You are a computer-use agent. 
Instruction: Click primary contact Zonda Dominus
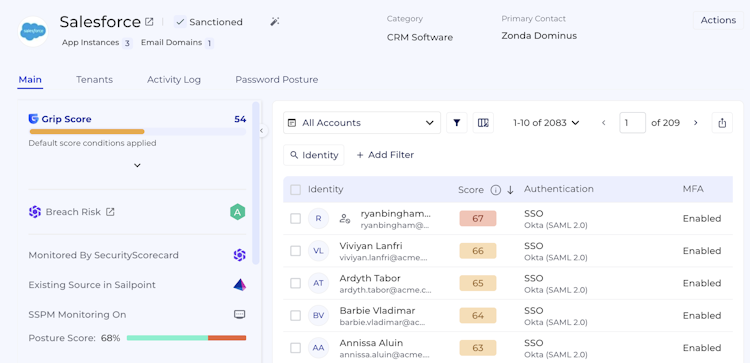(539, 36)
